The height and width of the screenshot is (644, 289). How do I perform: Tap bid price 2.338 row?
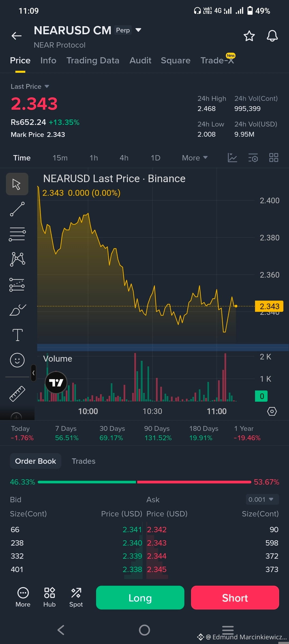pos(132,569)
